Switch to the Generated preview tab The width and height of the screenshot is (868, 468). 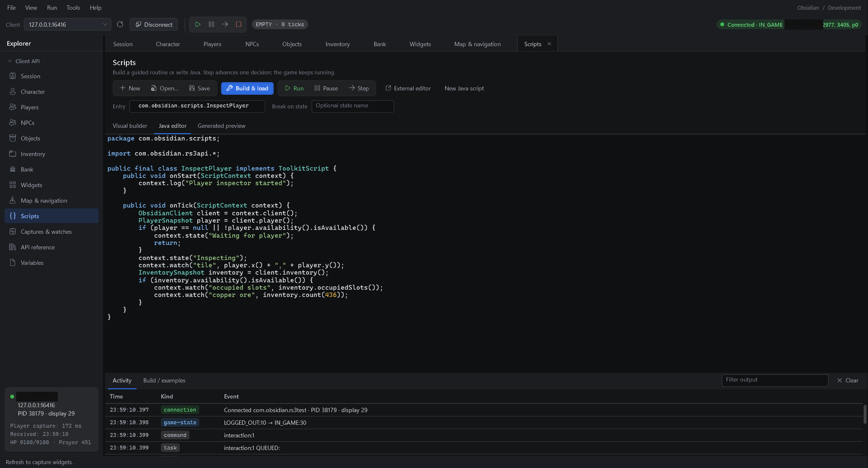point(222,126)
